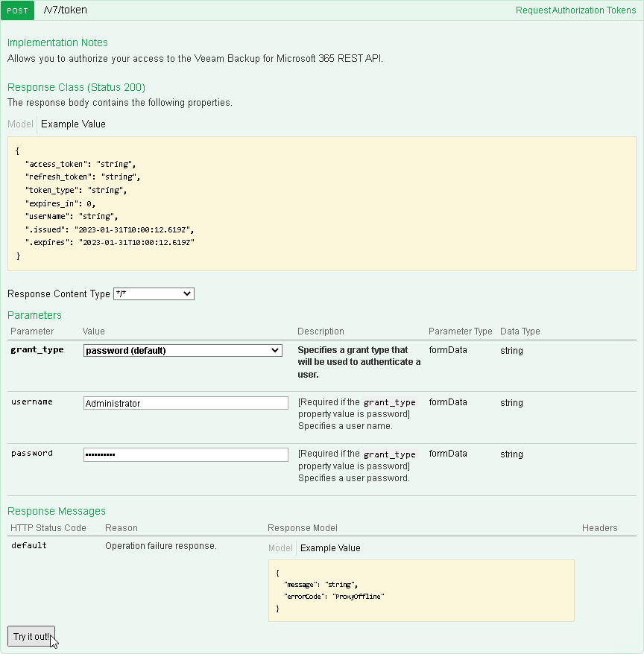Click the Value column header
Viewport: 644px width, 654px height.
[x=93, y=331]
